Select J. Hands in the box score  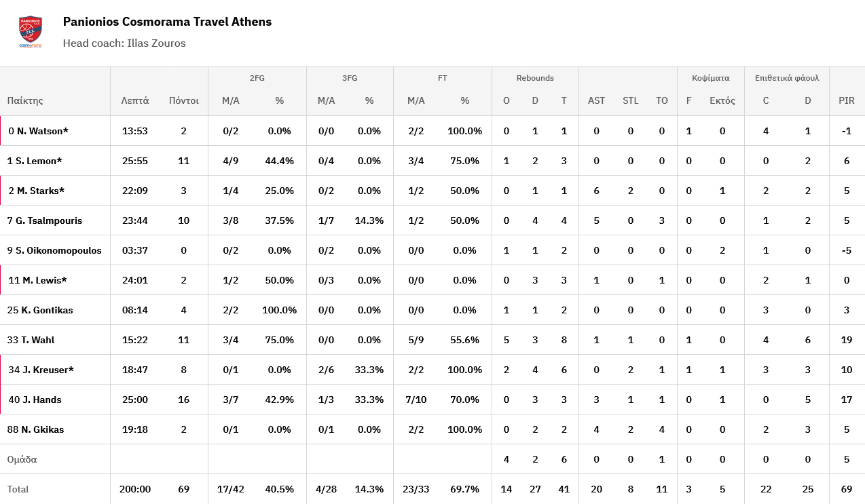click(41, 400)
